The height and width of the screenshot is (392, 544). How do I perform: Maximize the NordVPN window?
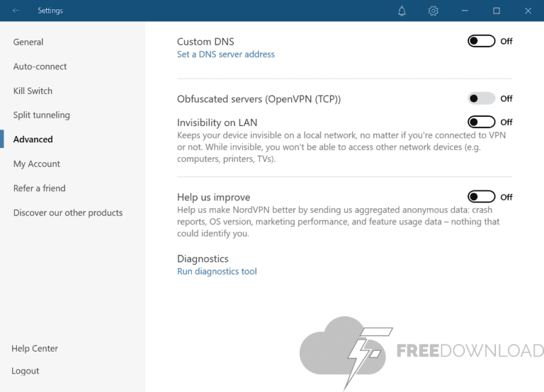pos(497,11)
